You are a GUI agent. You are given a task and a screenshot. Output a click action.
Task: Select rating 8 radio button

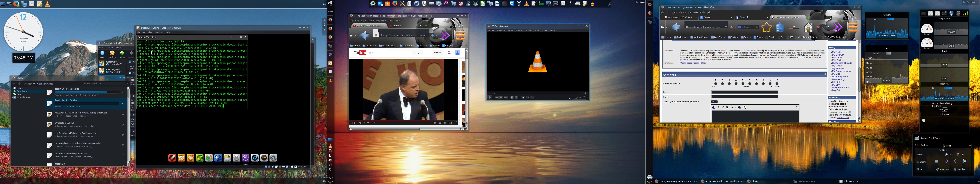(x=763, y=84)
